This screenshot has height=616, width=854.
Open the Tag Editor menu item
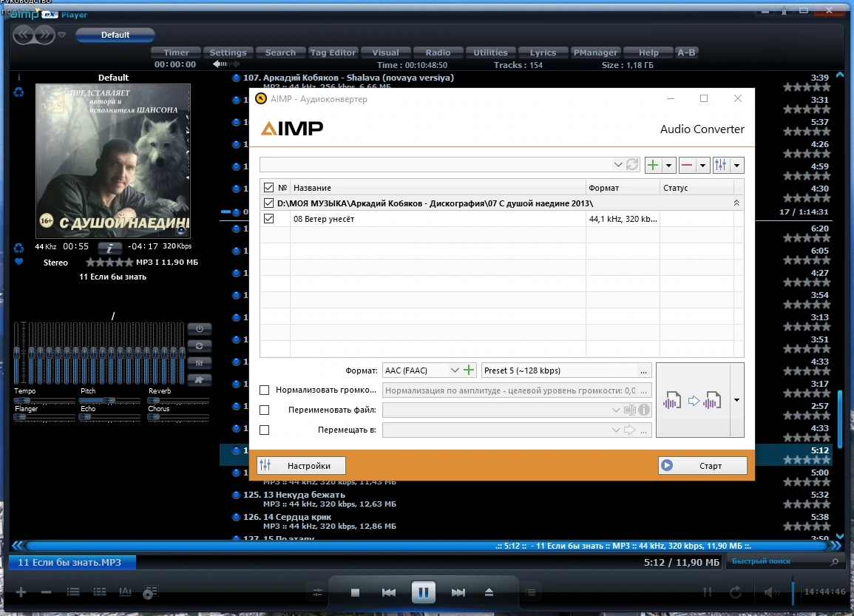[332, 53]
